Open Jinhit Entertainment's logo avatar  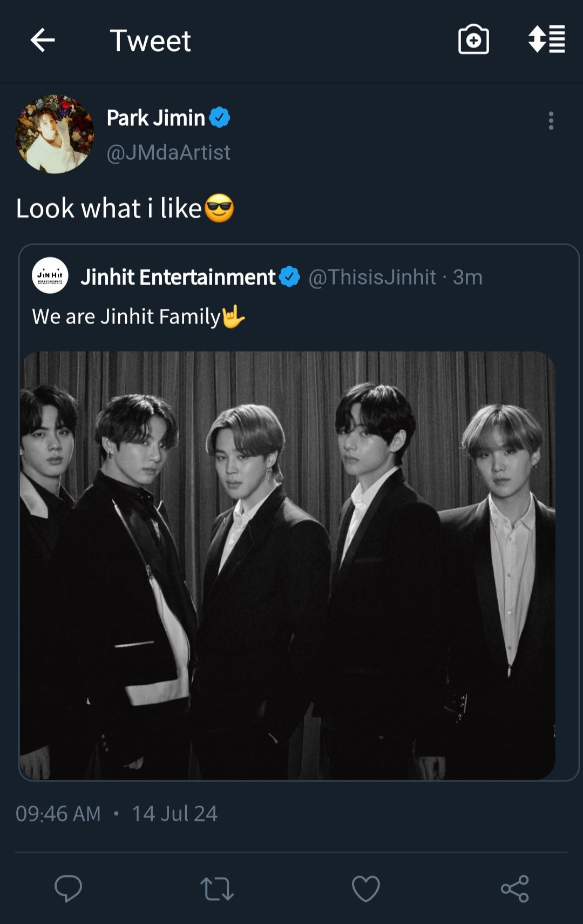[x=50, y=275]
